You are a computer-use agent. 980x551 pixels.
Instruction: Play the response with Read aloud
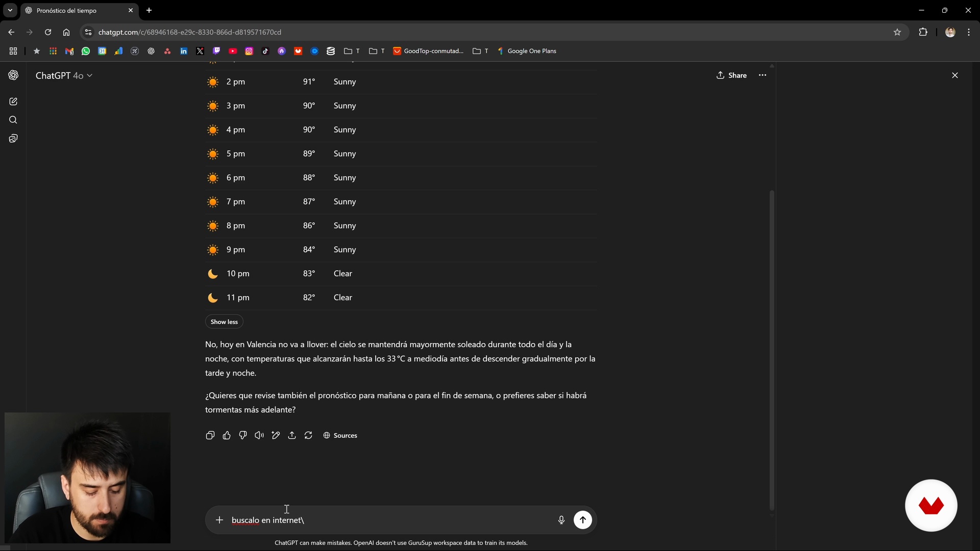[259, 435]
